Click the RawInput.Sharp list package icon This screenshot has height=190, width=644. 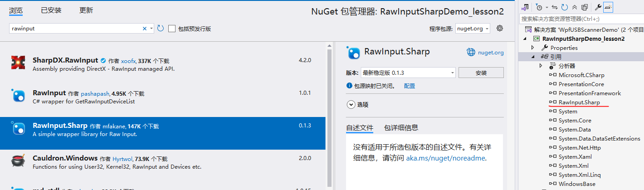(x=18, y=129)
